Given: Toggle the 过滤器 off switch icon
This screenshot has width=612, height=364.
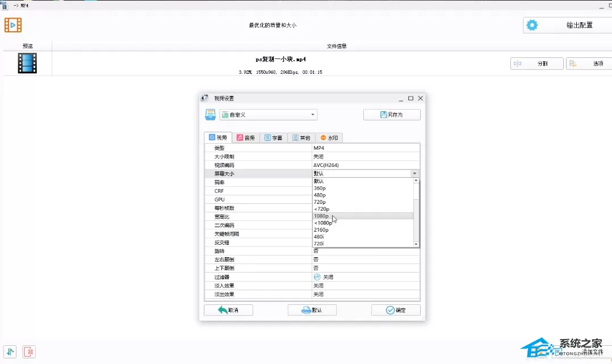Looking at the screenshot, I should (317, 277).
